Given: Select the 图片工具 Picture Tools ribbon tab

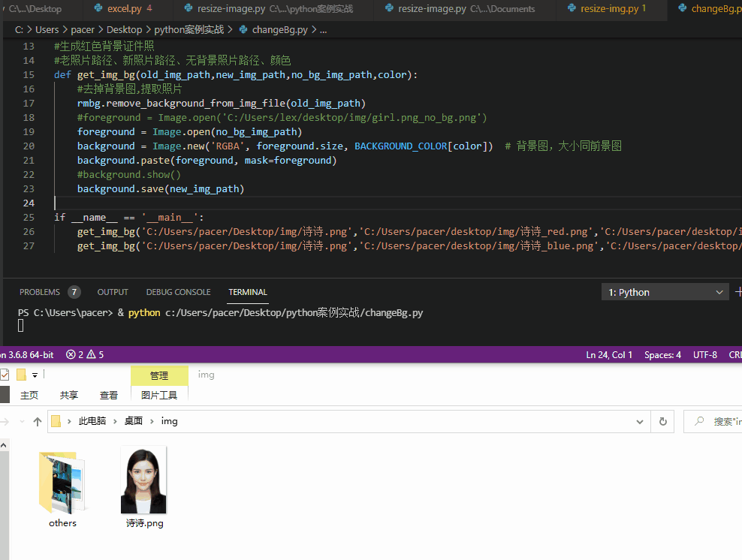Looking at the screenshot, I should click(159, 394).
